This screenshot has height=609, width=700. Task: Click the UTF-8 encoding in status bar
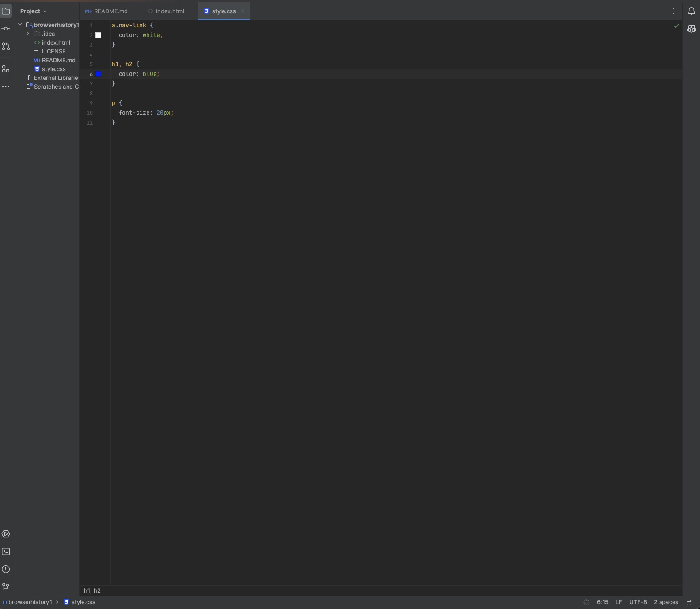(638, 602)
